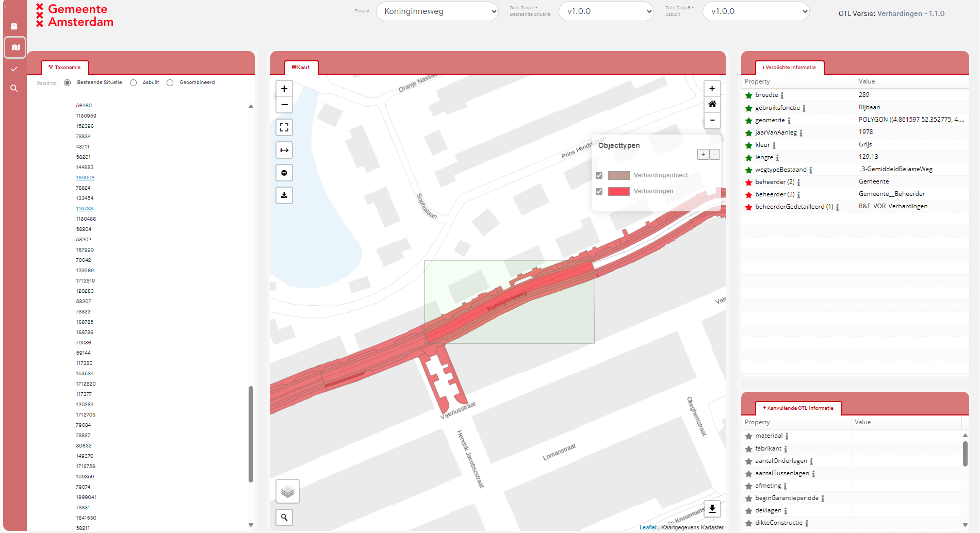980x533 pixels.
Task: Open Verplichte Informatie tab
Action: click(x=790, y=68)
